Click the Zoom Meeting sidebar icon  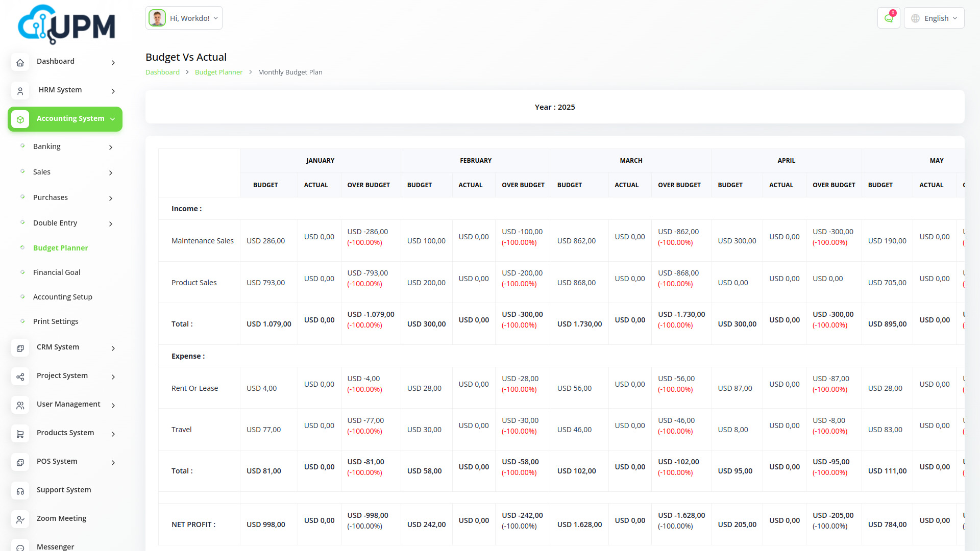coord(20,519)
